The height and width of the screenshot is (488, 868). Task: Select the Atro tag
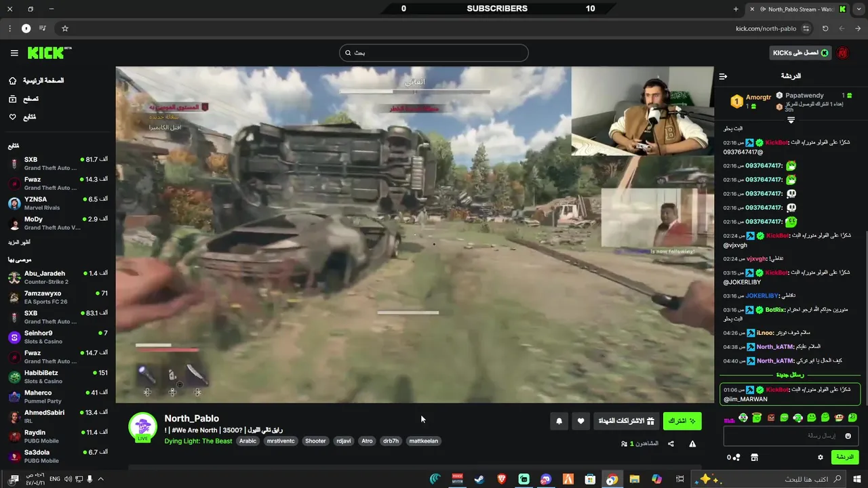click(367, 441)
